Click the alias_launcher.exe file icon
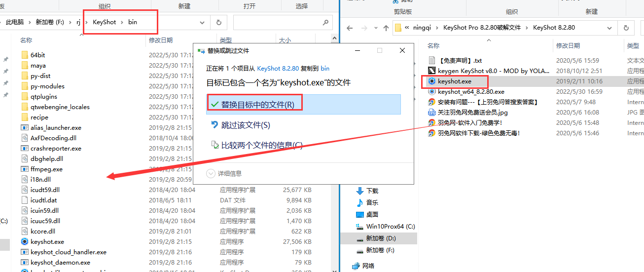 click(25, 127)
